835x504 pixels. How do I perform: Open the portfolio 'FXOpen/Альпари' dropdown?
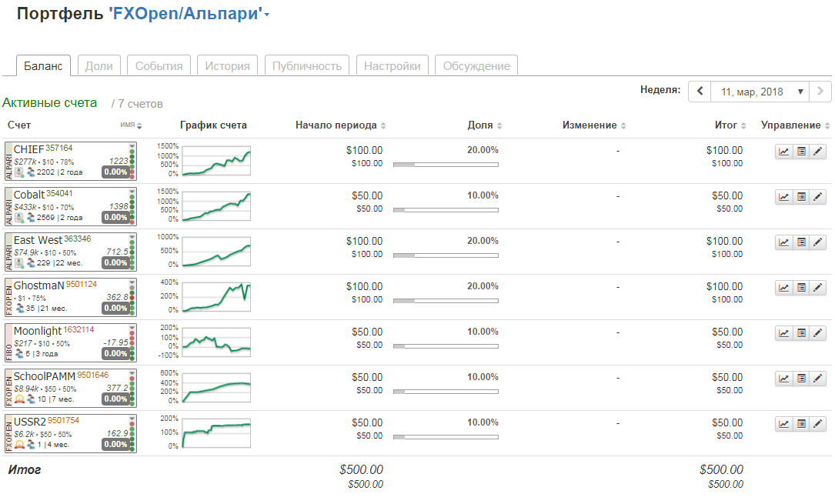pyautogui.click(x=266, y=15)
